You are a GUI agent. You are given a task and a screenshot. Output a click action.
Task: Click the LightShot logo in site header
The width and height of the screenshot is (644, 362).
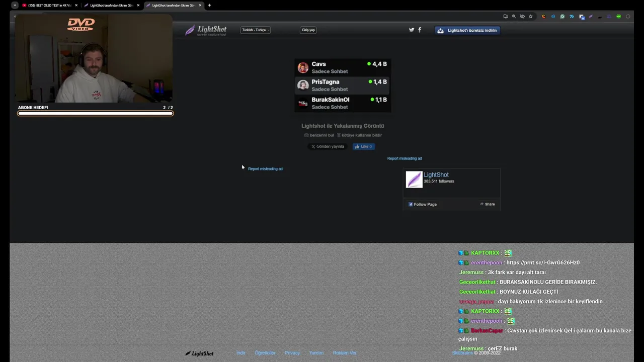point(206,30)
